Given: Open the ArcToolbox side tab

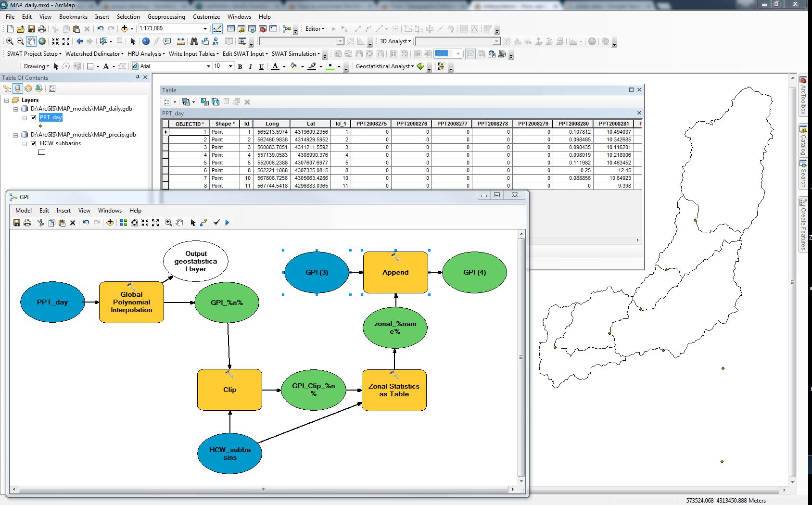Looking at the screenshot, I should [803, 95].
